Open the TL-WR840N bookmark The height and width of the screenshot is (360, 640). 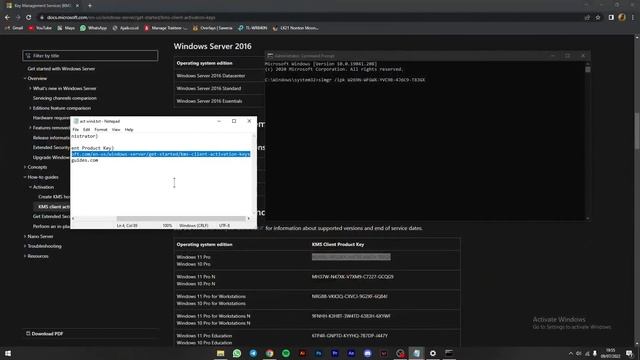point(252,28)
